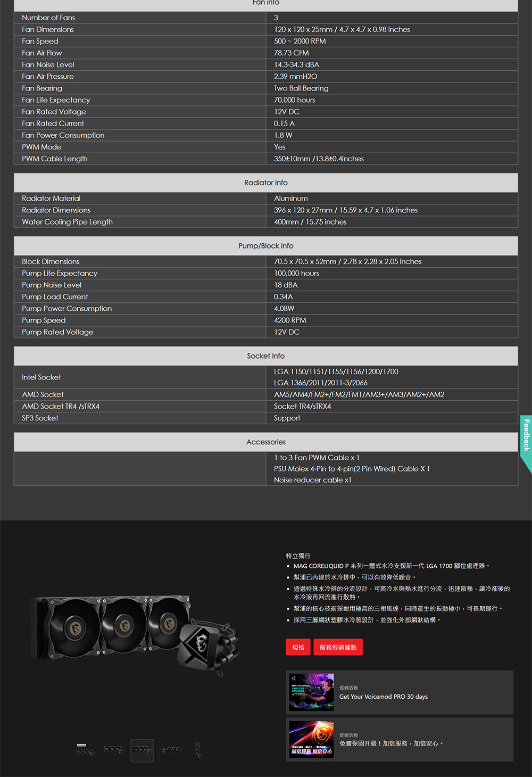Click the AMD Socket 'AM5/AM4/FM2+' value
The image size is (532, 777).
(359, 394)
